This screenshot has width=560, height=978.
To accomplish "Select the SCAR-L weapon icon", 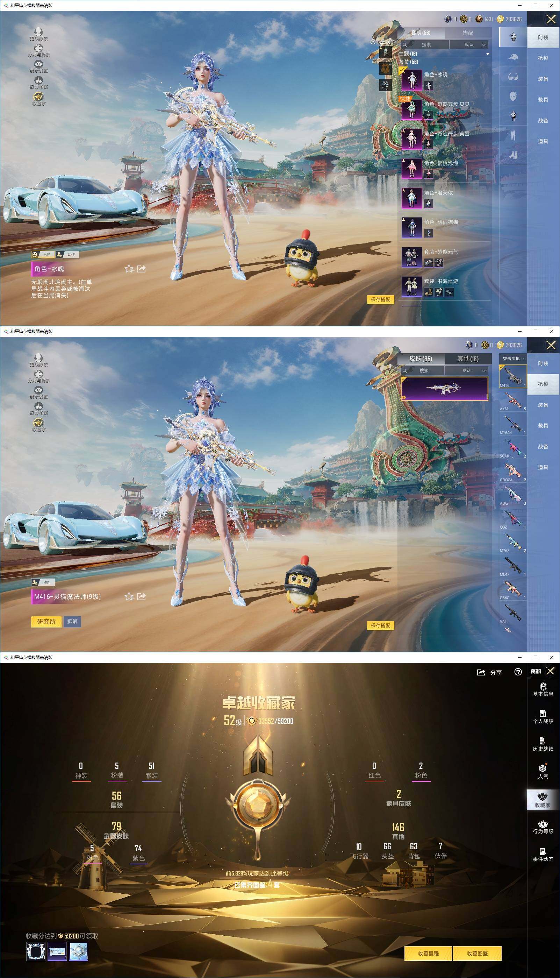I will point(513,447).
